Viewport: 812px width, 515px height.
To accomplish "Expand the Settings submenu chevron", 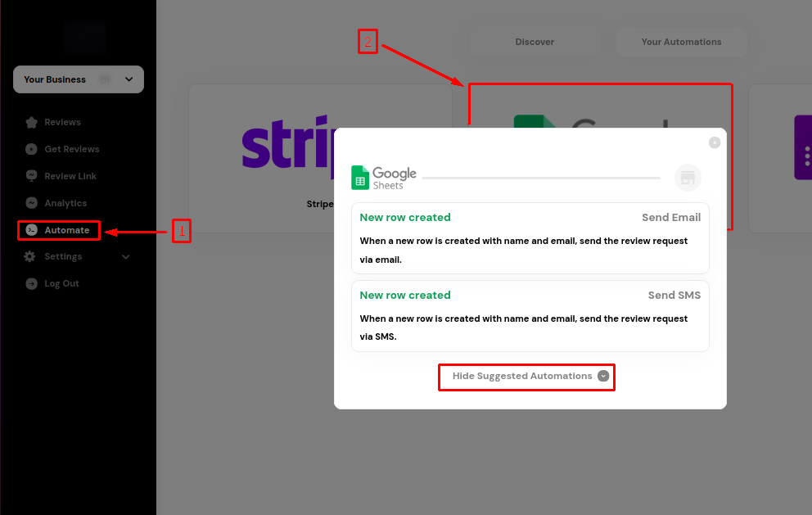I will tap(126, 257).
